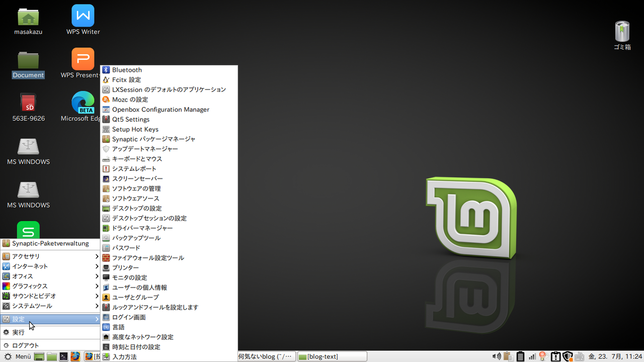The height and width of the screenshot is (362, 644).
Task: Open Setup Hot Keys entry
Action: tap(169, 129)
